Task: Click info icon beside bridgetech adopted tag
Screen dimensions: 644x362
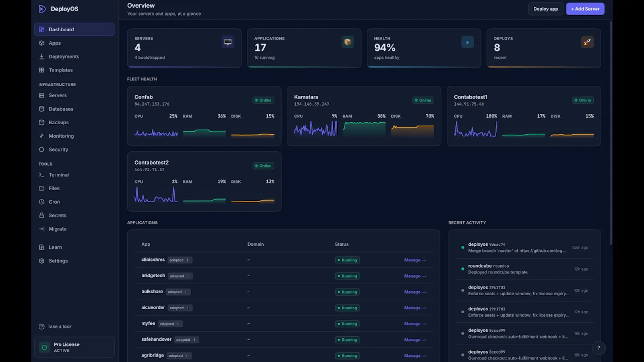Action: point(188,276)
